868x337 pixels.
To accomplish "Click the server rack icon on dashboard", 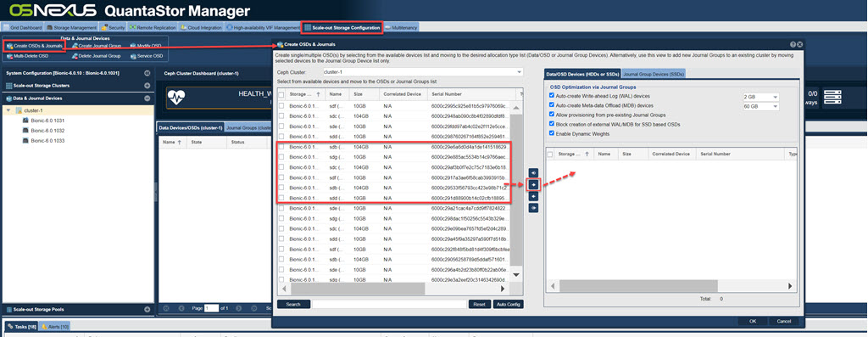I will (x=832, y=98).
